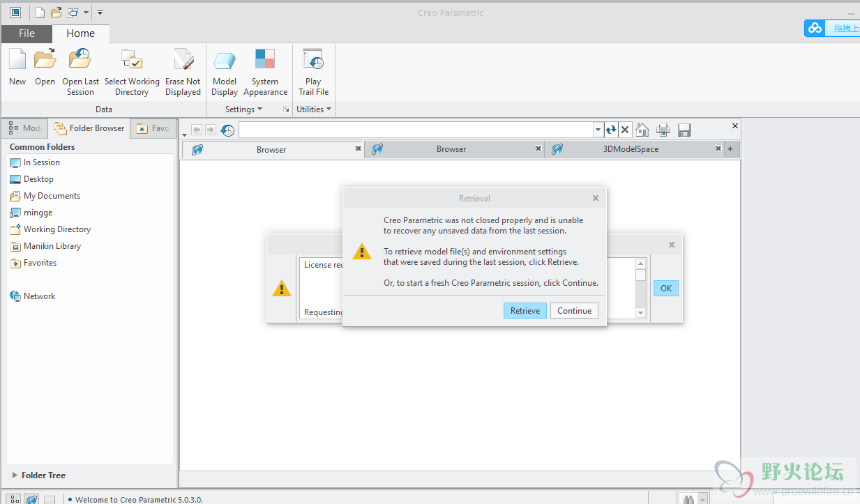Switch to the Favorites navigator tab
This screenshot has height=504, width=860.
(153, 128)
